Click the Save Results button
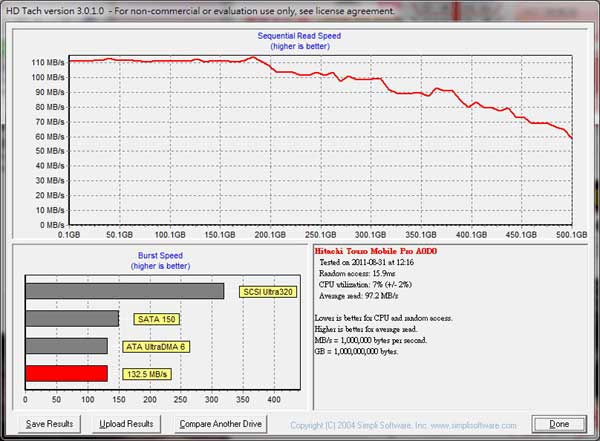This screenshot has width=600, height=441. pyautogui.click(x=49, y=424)
